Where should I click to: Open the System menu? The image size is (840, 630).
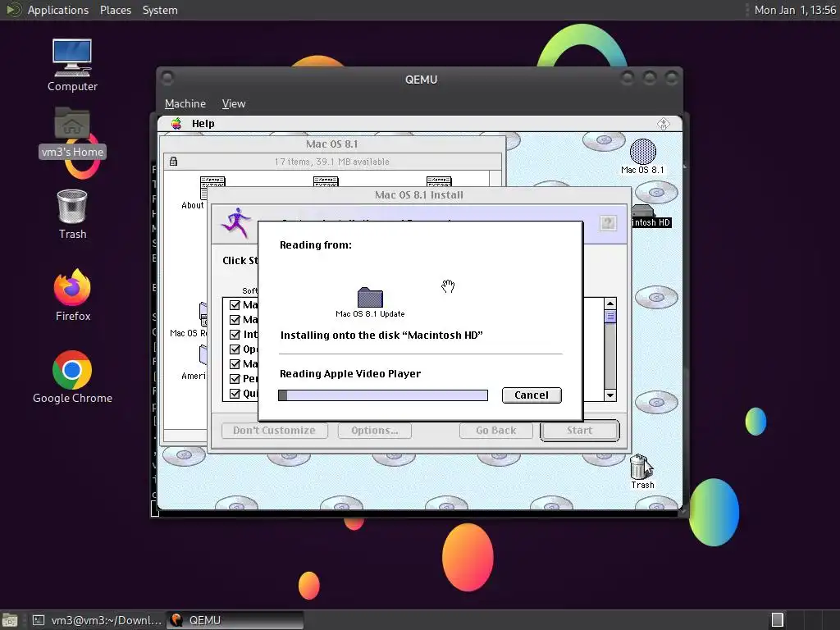(160, 10)
